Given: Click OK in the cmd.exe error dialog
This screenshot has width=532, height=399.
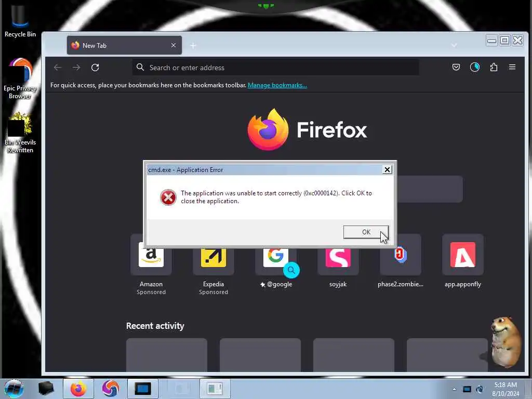Looking at the screenshot, I should 366,232.
